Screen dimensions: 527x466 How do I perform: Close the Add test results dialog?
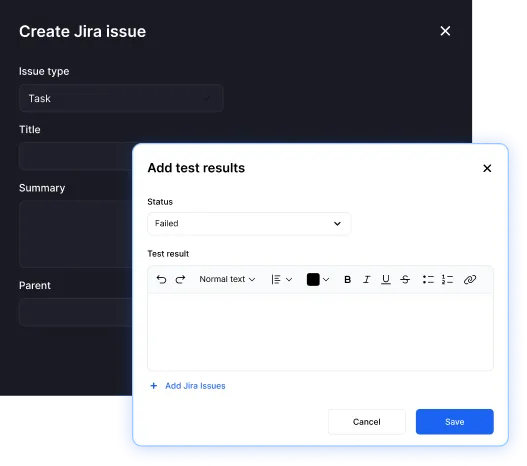pos(487,168)
